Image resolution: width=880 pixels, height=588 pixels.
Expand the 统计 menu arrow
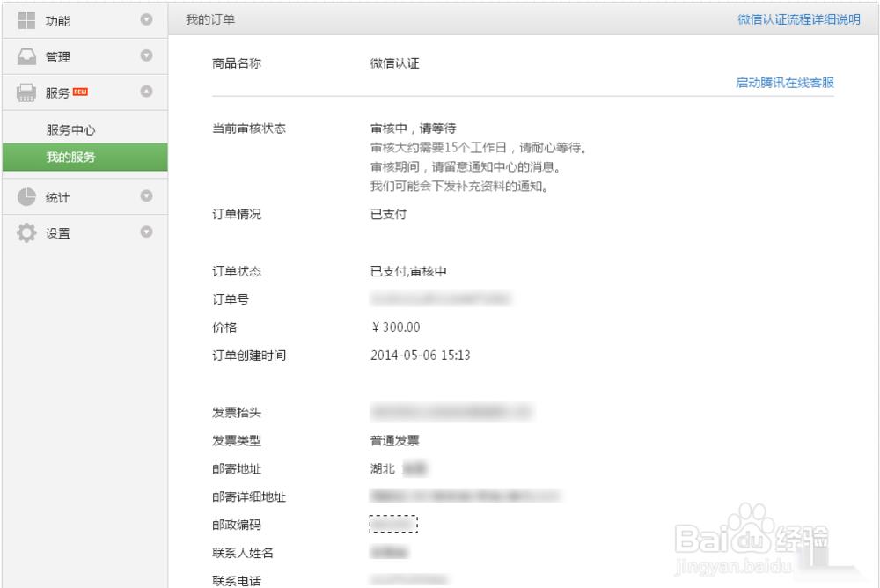pos(146,196)
